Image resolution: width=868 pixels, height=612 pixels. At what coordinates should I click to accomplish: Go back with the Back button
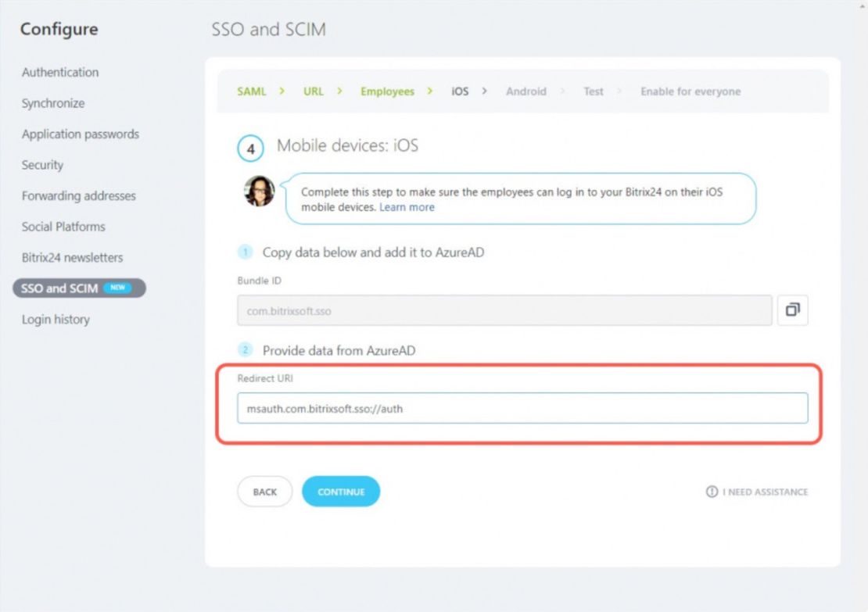264,492
